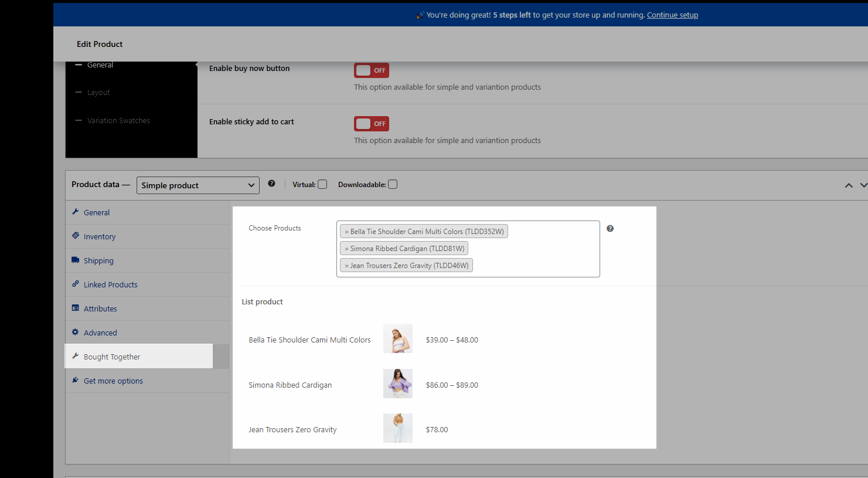Click the Linked Products link icon
Image resolution: width=868 pixels, height=478 pixels.
(x=75, y=284)
